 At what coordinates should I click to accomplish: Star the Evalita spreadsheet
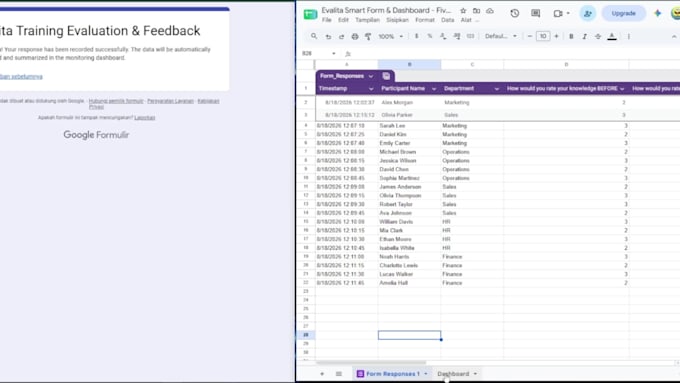463,11
